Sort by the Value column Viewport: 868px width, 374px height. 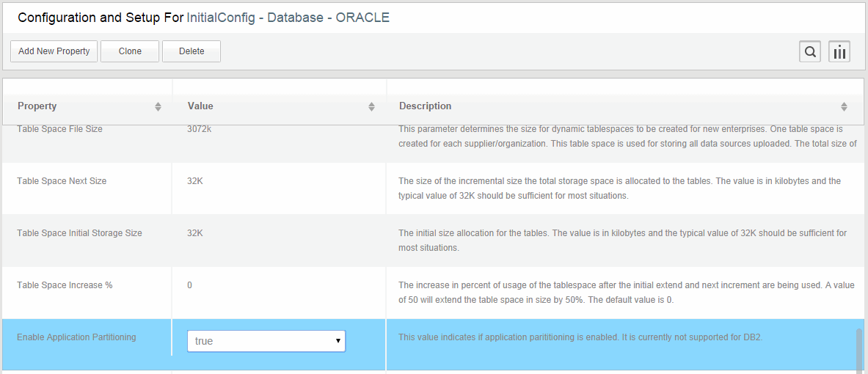click(371, 106)
